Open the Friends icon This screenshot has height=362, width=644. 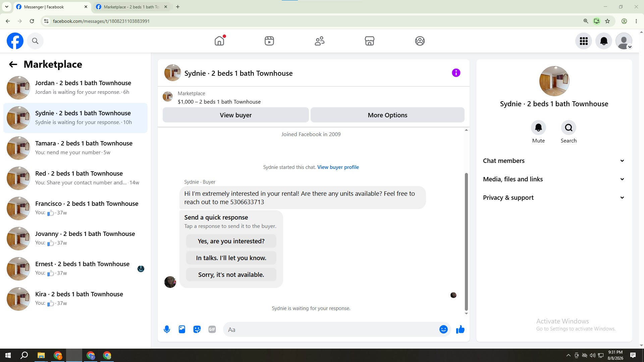[x=320, y=41]
